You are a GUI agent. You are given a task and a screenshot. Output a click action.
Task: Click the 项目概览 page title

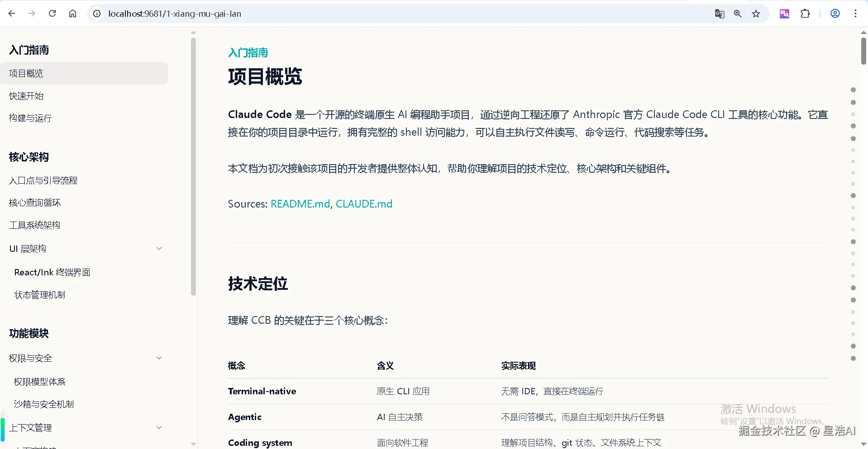point(265,76)
